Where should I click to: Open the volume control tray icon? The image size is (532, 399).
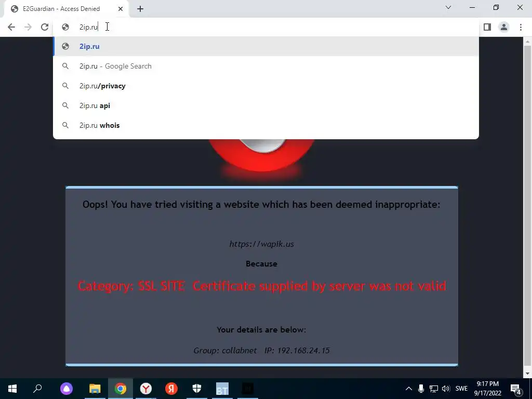(446, 389)
